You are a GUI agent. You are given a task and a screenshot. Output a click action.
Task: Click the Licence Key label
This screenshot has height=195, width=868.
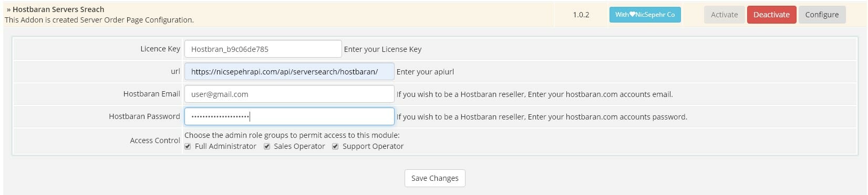pos(160,49)
